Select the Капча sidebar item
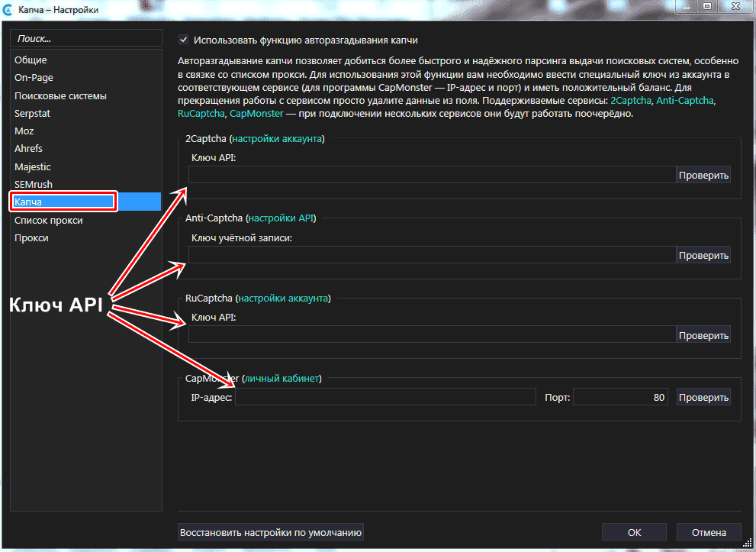756x552 pixels. coord(85,202)
